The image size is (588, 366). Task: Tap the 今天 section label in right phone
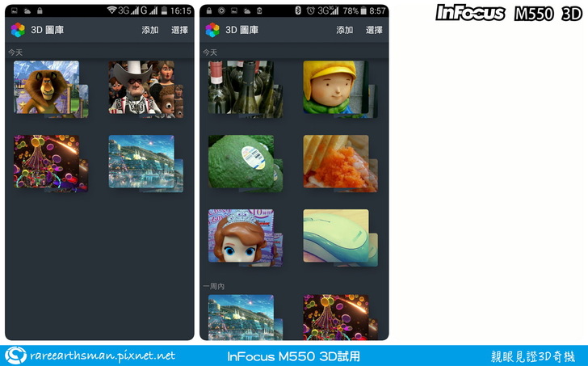[210, 53]
